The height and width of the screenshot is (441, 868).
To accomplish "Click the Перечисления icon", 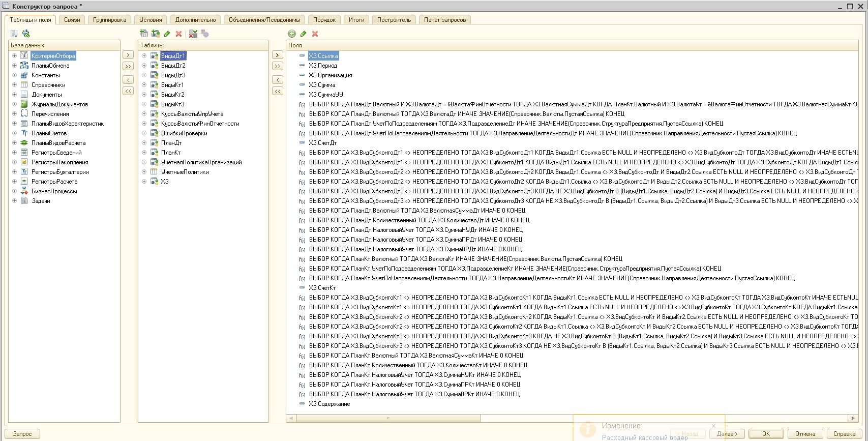I will tap(24, 113).
